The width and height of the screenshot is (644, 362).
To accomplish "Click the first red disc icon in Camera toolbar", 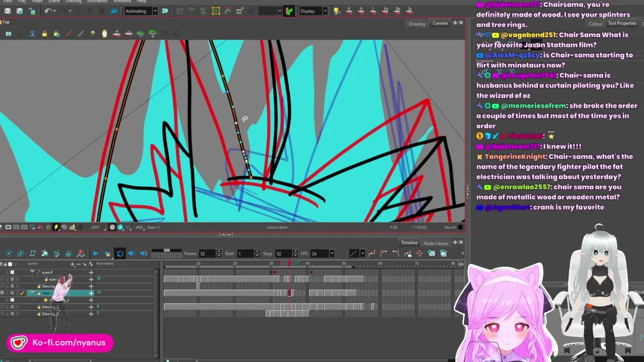I will point(117,34).
